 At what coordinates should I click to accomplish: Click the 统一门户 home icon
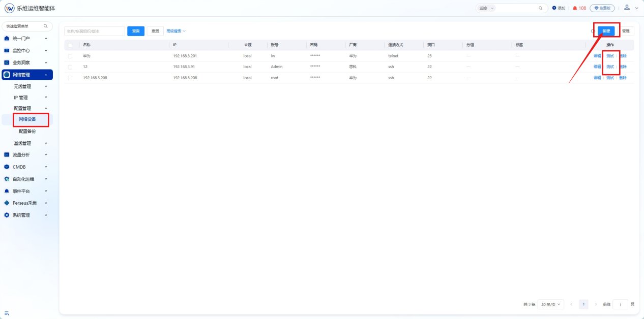7,38
